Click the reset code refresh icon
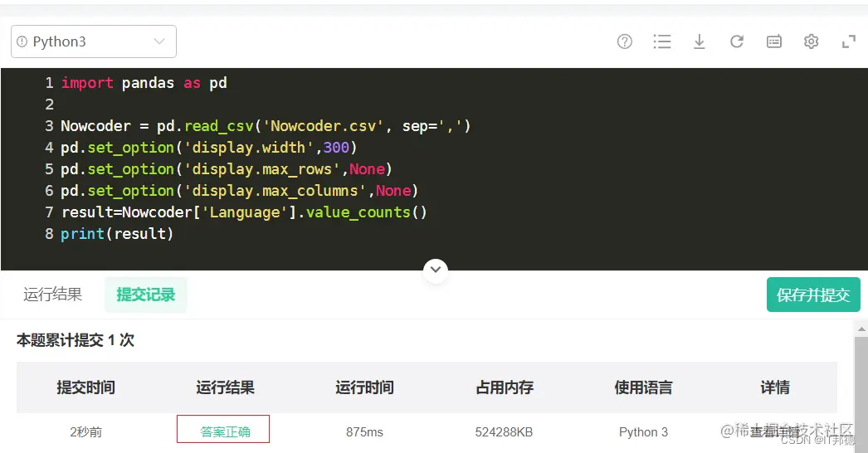 [736, 41]
